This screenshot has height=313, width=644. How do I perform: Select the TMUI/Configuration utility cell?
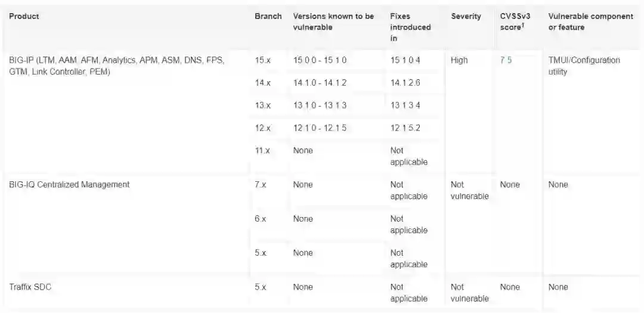coord(584,66)
